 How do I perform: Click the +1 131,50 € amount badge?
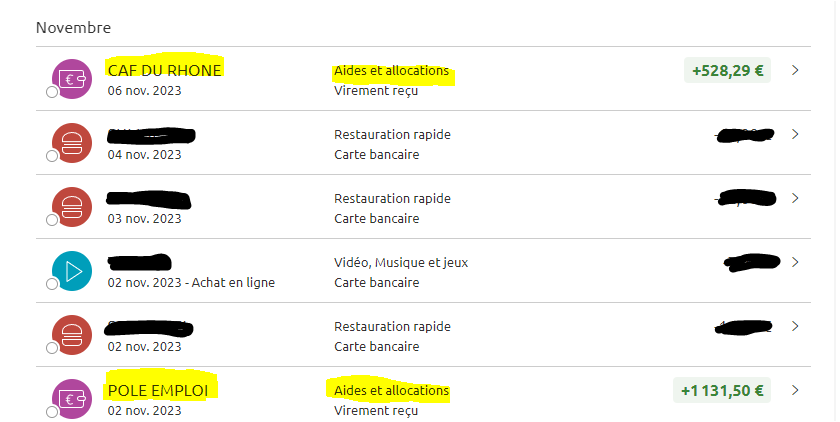(722, 390)
